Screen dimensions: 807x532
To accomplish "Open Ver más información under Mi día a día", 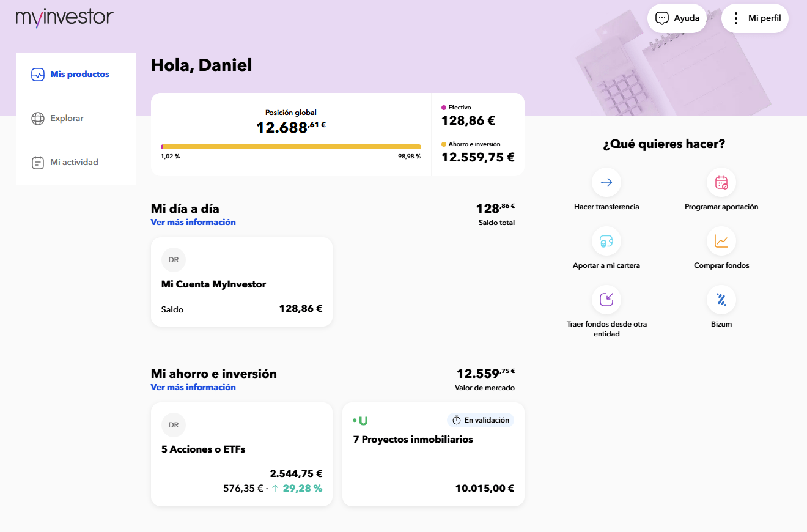I will [193, 223].
